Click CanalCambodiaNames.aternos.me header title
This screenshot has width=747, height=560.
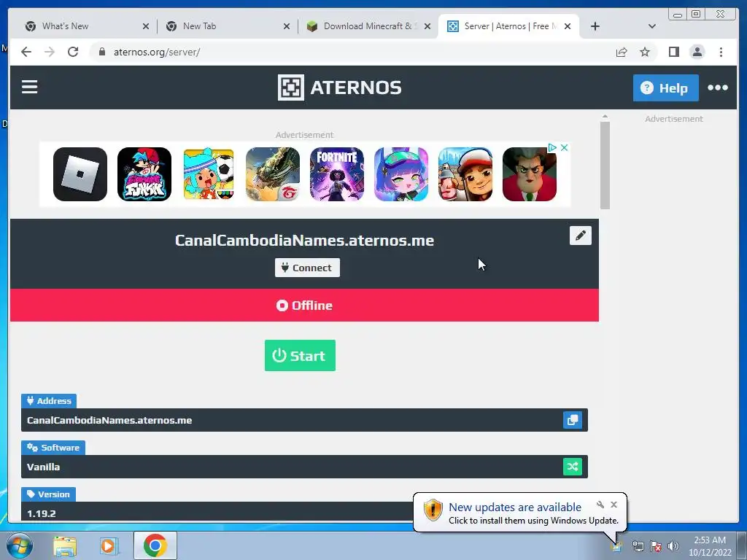pyautogui.click(x=304, y=240)
